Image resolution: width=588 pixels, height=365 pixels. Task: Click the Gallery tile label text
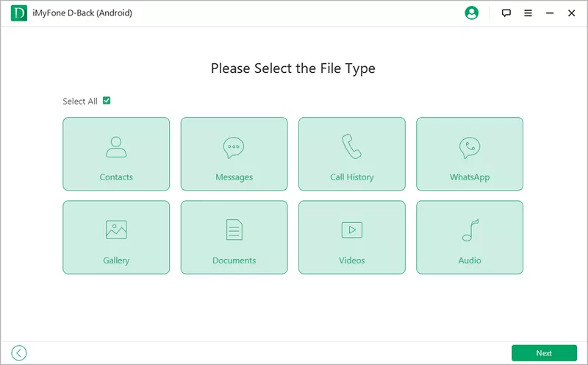point(116,261)
